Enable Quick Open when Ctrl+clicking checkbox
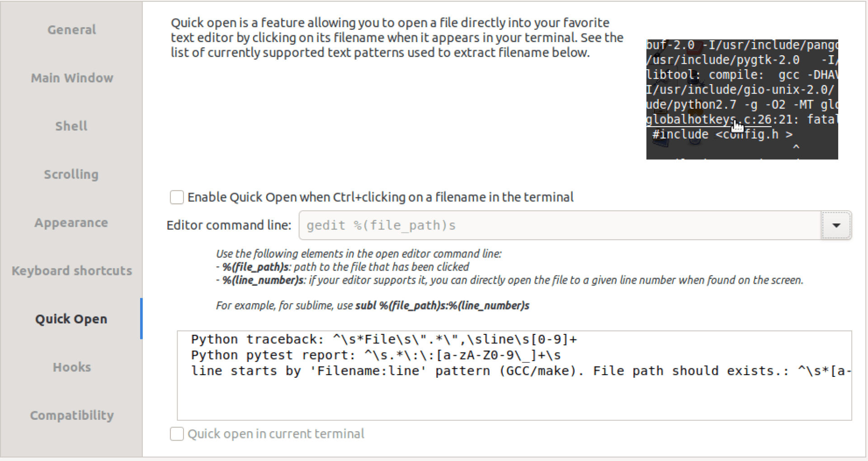The image size is (868, 461). pos(176,197)
